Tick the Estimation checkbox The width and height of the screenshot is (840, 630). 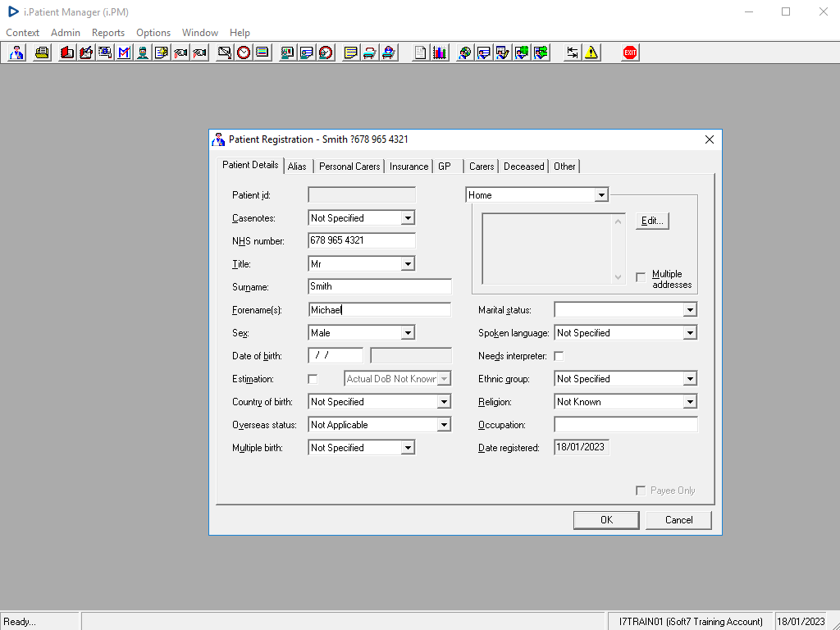click(x=313, y=379)
